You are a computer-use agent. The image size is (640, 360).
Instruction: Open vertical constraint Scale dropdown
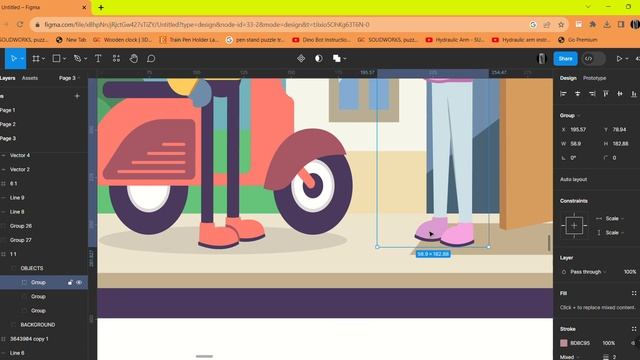pyautogui.click(x=615, y=233)
